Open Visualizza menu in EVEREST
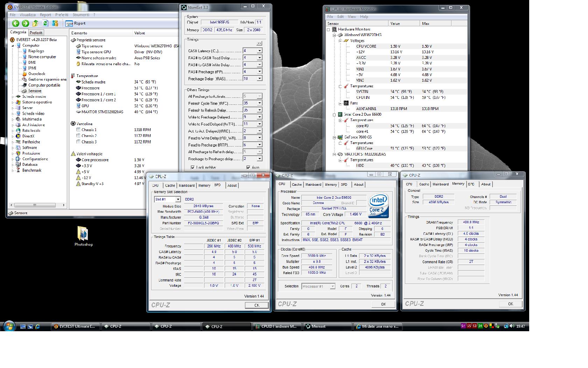The image size is (588, 368). tap(28, 15)
